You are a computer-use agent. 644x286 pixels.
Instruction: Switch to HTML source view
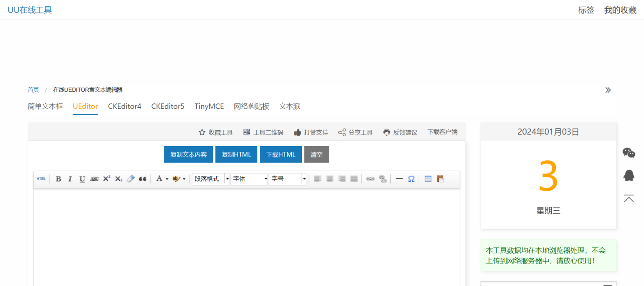pos(41,179)
